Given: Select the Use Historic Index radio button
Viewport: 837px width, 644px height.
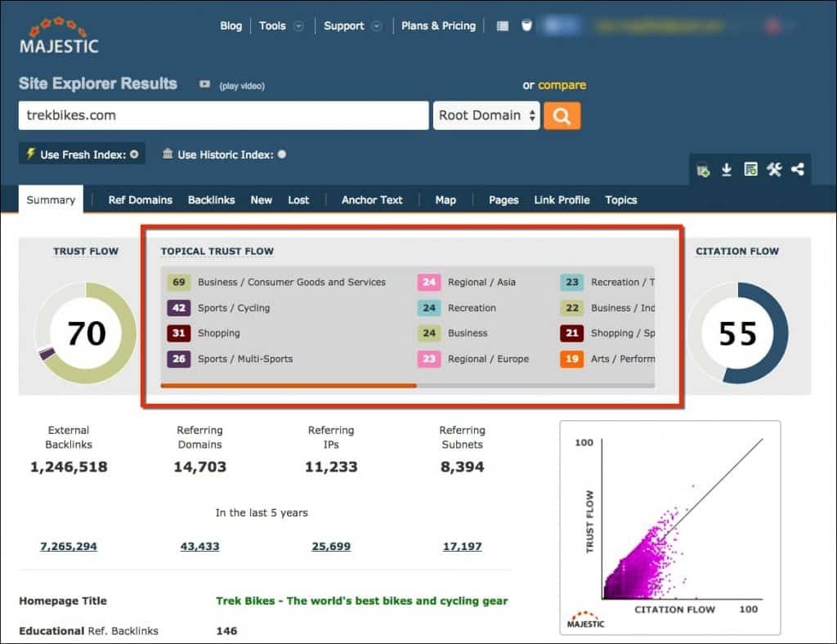Looking at the screenshot, I should (x=282, y=154).
